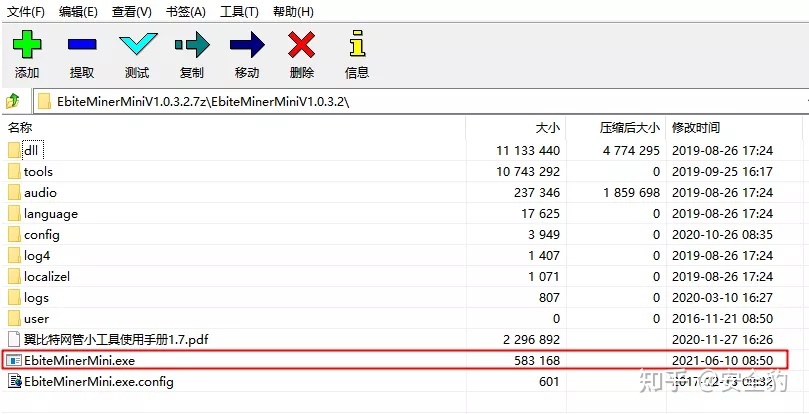Click the yellow Info icon

357,43
